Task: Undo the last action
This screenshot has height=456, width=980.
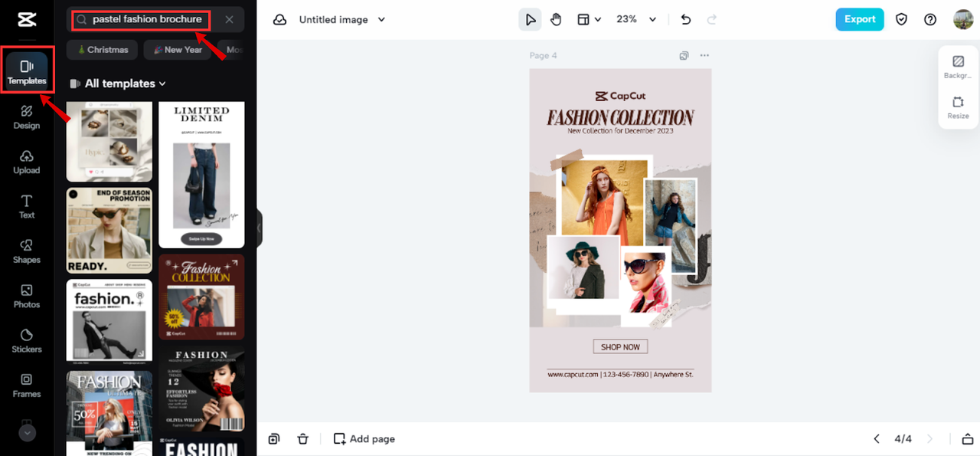Action: 686,19
